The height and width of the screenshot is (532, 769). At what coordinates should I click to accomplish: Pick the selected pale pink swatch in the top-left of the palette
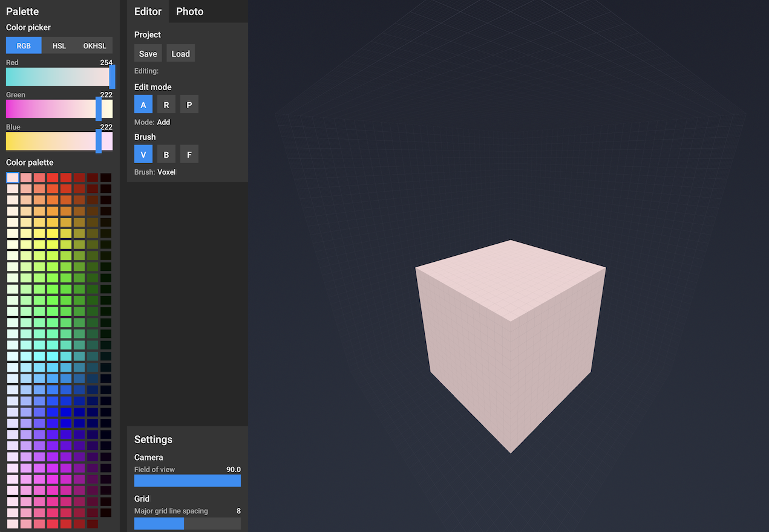coord(13,178)
